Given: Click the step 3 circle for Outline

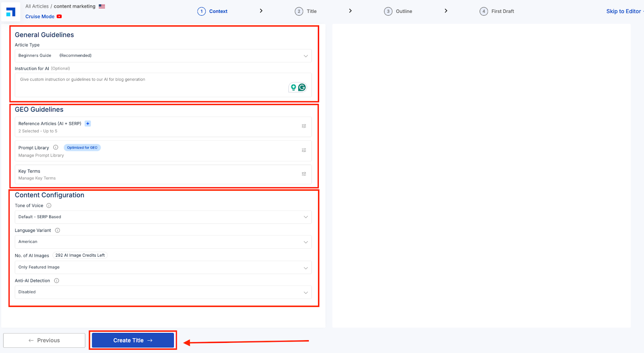Looking at the screenshot, I should pos(388,11).
